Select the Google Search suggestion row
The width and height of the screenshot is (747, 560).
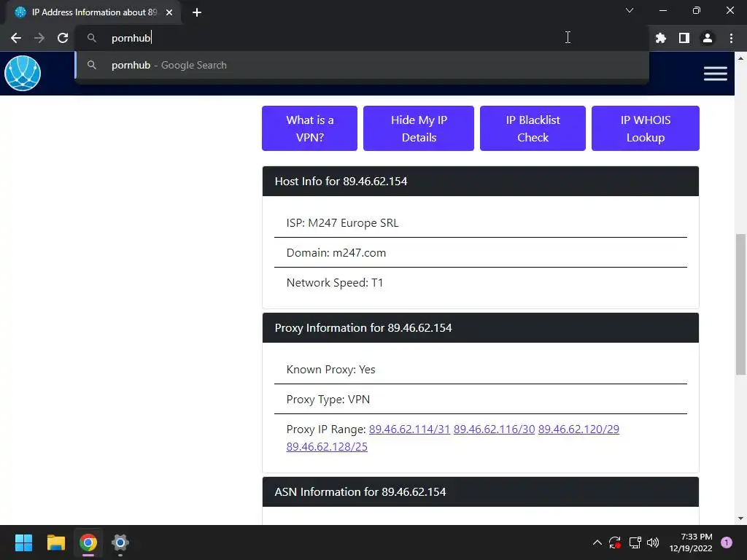(362, 65)
